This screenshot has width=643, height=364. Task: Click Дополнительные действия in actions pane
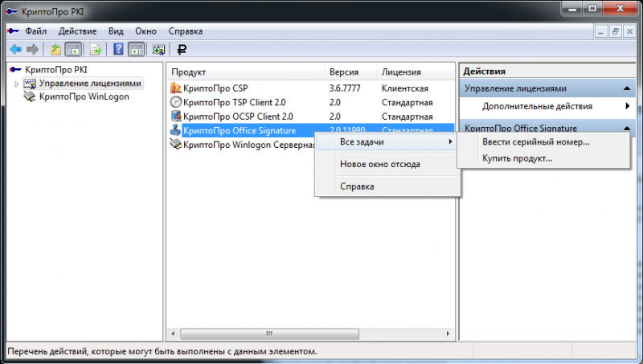537,106
